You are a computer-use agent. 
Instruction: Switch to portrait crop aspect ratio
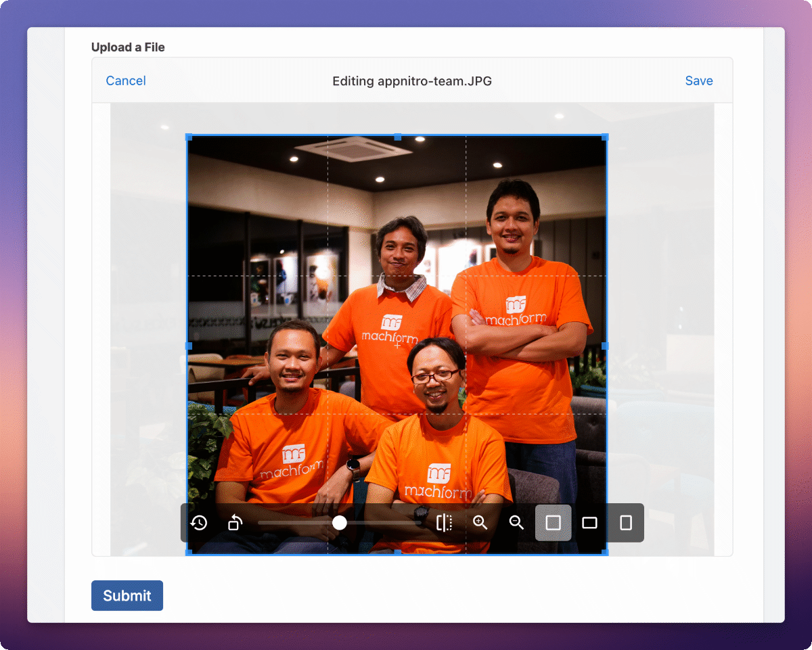coord(625,523)
